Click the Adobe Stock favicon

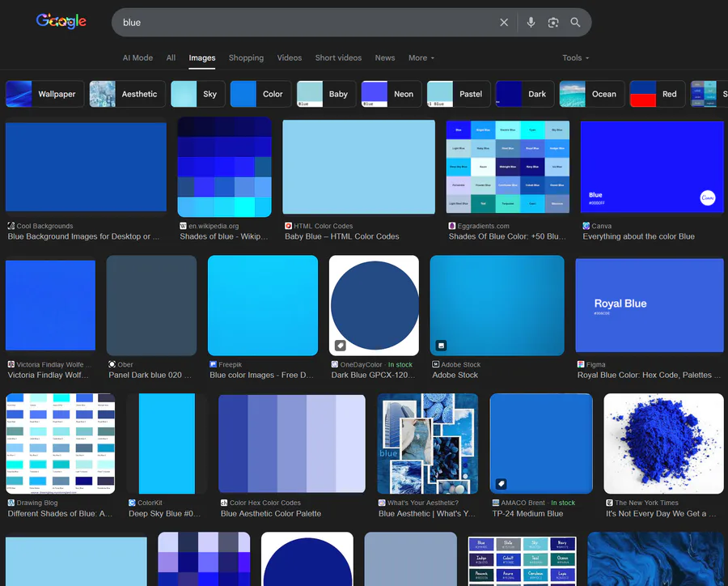(435, 364)
